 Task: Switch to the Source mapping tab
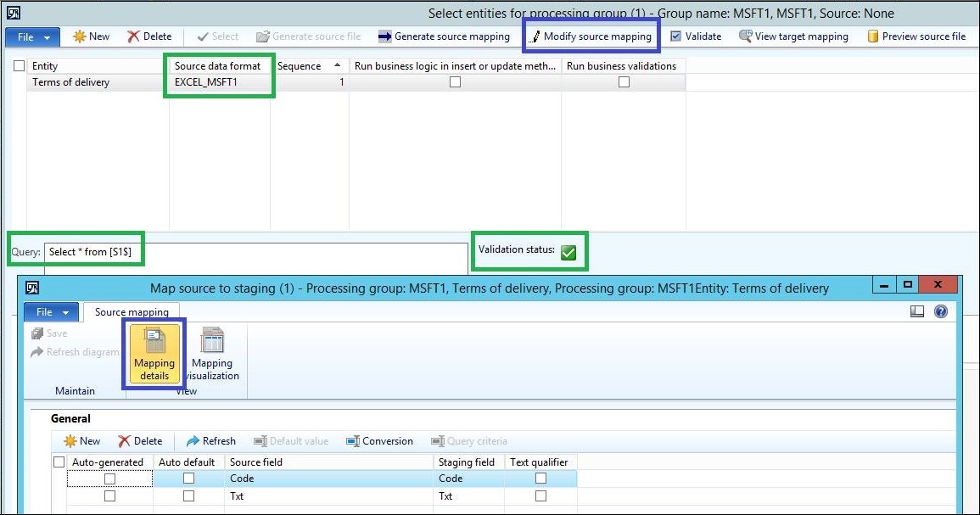pos(132,312)
